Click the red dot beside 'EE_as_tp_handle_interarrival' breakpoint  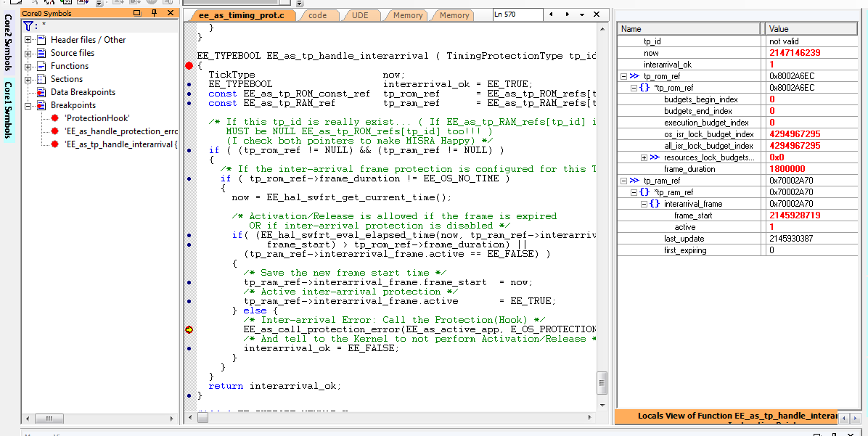click(x=55, y=144)
